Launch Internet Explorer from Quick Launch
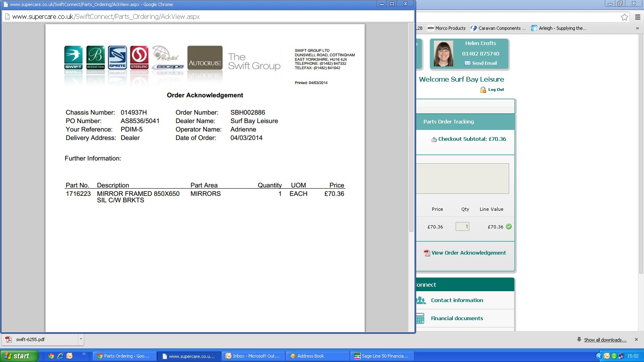 click(x=60, y=356)
